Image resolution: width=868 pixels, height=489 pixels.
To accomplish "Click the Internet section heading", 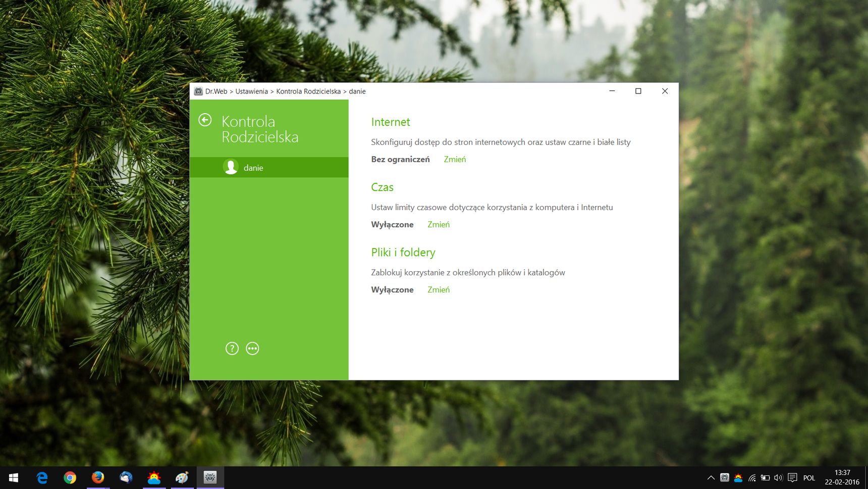I will [x=391, y=122].
